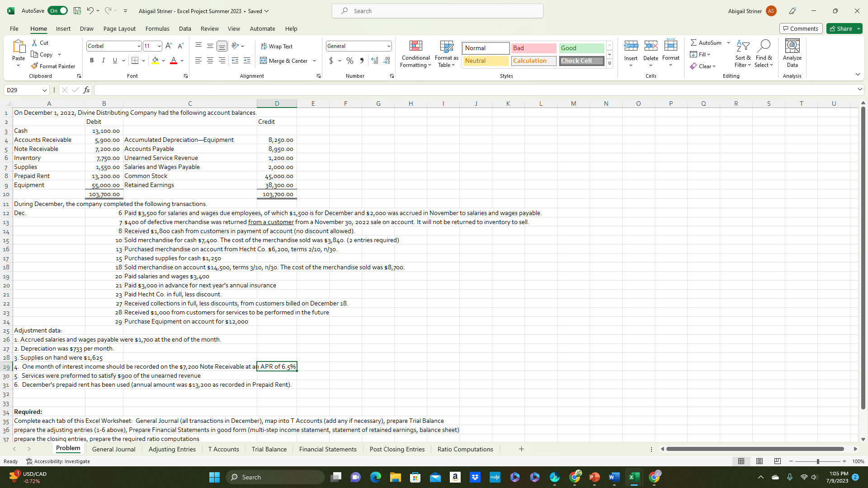Open the Formulas menu tab
Image resolution: width=868 pixels, height=488 pixels.
(157, 28)
